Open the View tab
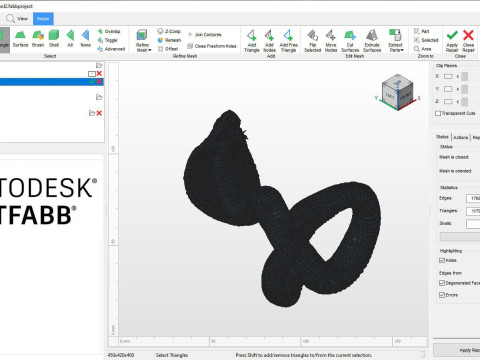Screen dimensions: 480x360 tap(17, 19)
